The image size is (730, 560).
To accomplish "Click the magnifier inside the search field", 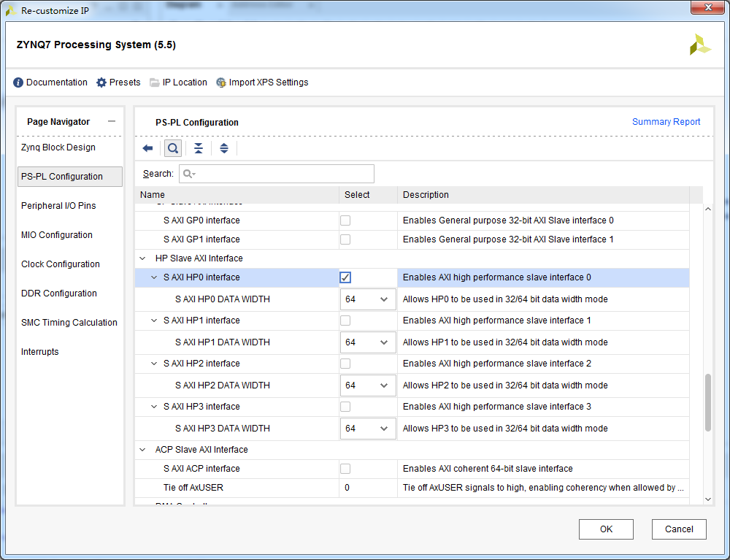I will click(188, 174).
